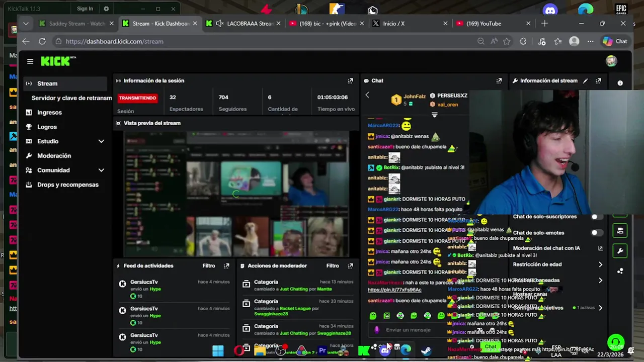644x362 pixels.
Task: Pop out the Feed de actividades panel
Action: pos(226,265)
